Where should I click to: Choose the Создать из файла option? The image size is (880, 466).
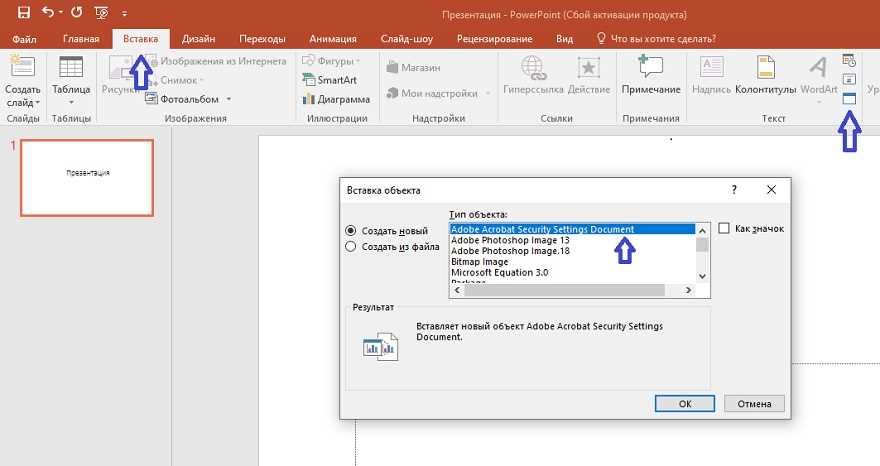pyautogui.click(x=350, y=247)
